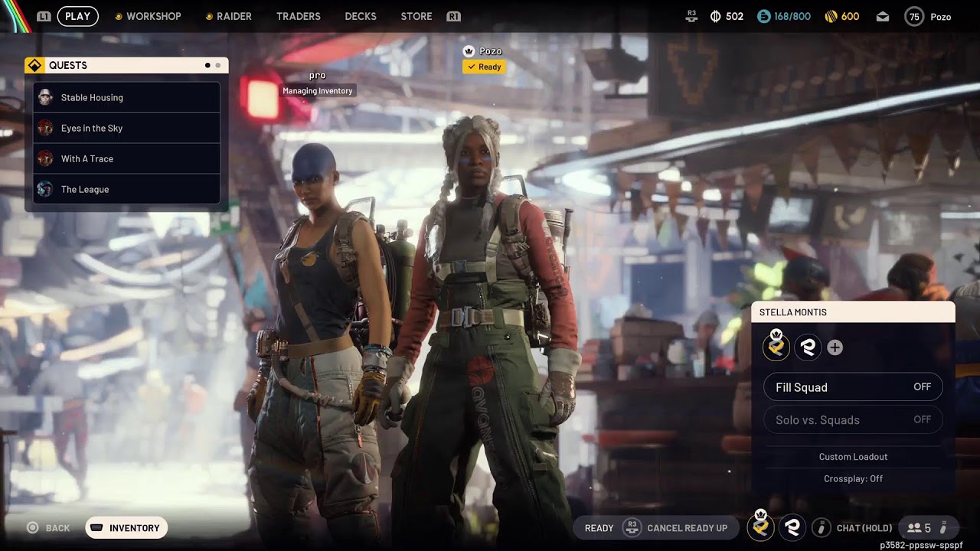Click the Back button
Image resolution: width=980 pixels, height=551 pixels.
[x=48, y=527]
